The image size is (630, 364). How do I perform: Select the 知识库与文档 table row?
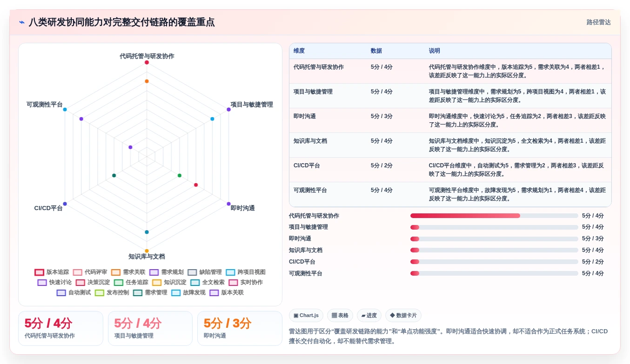coord(450,145)
